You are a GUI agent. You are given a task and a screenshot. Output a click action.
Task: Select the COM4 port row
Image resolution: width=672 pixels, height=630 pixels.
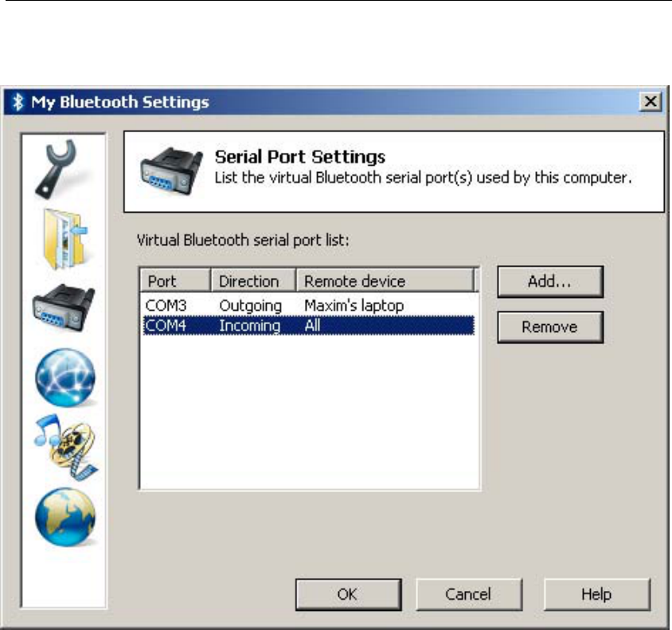point(309,325)
